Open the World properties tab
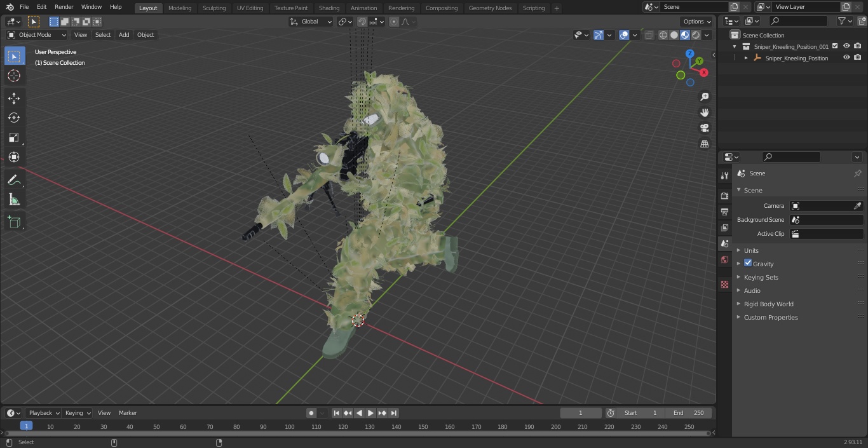868x448 pixels. tap(724, 259)
